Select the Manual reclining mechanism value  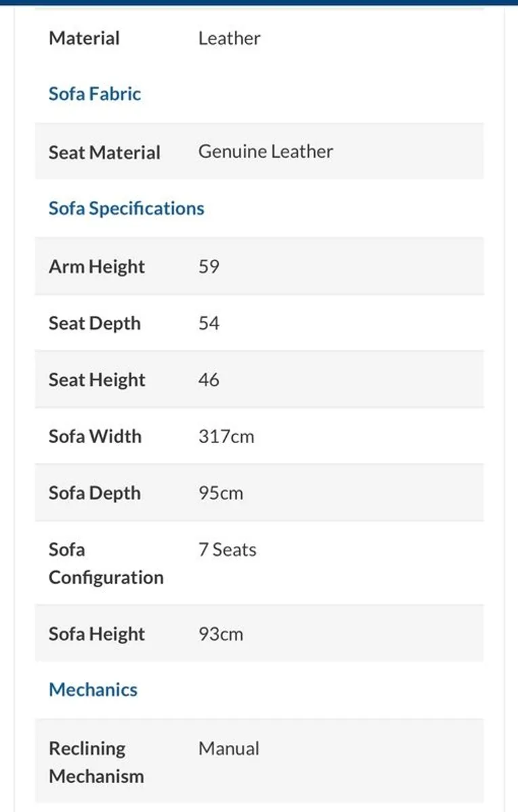pos(229,748)
